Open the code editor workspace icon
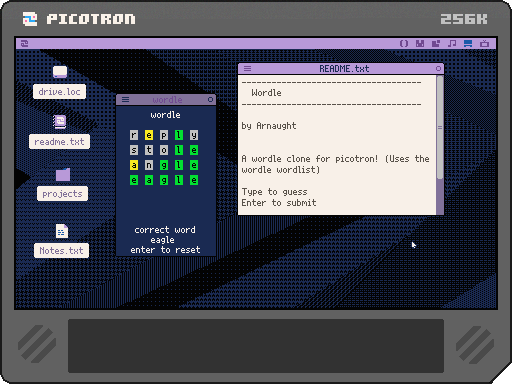 click(x=404, y=44)
